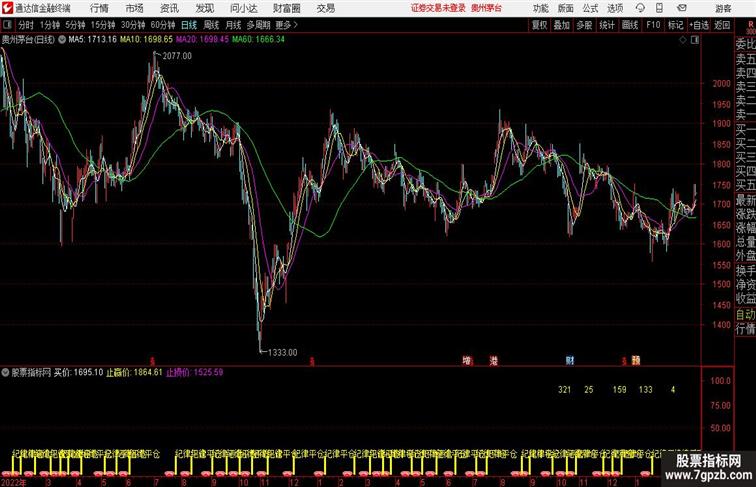Select the 行情 tab in right sidebar

pos(745,329)
